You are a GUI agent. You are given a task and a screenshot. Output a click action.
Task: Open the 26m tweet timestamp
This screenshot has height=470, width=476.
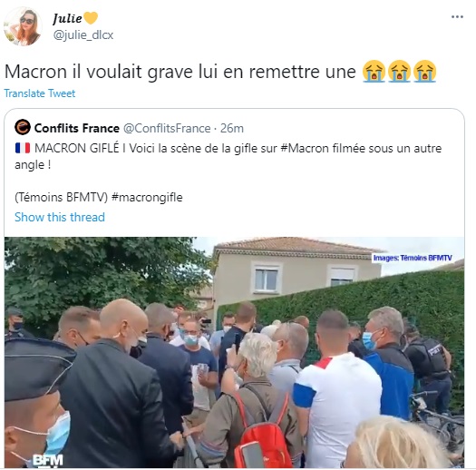(232, 128)
